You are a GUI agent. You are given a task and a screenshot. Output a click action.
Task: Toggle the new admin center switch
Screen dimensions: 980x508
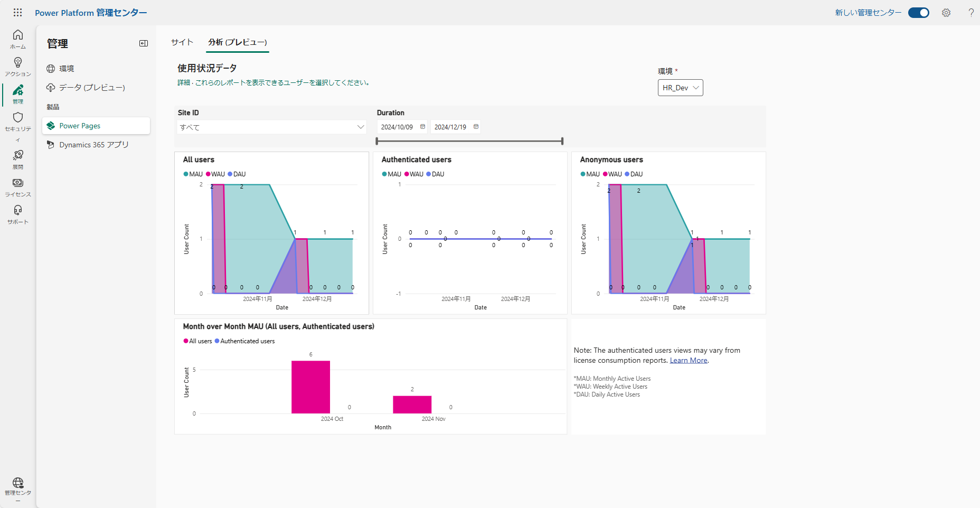919,13
